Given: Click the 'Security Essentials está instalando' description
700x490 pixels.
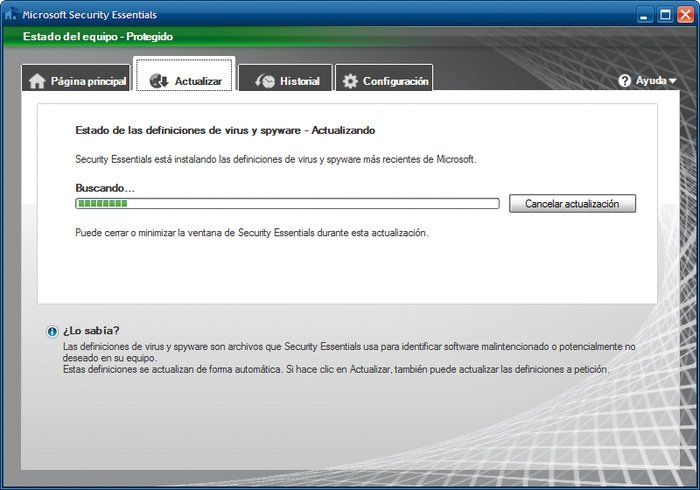Looking at the screenshot, I should tap(275, 159).
